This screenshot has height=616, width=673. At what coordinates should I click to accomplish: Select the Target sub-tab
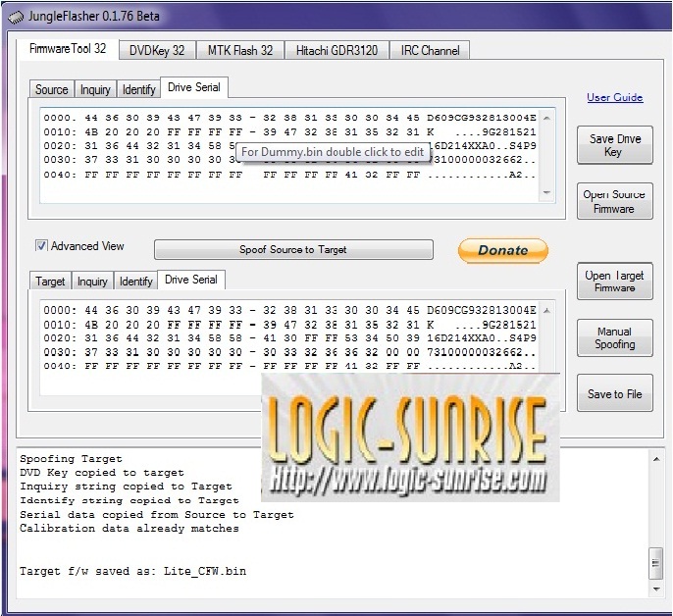50,282
